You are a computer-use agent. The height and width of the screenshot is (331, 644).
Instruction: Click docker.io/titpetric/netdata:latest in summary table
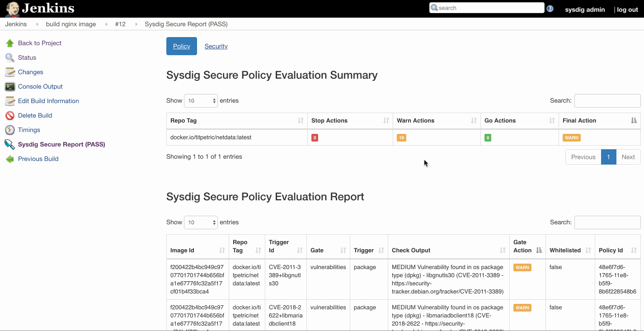[x=211, y=137]
